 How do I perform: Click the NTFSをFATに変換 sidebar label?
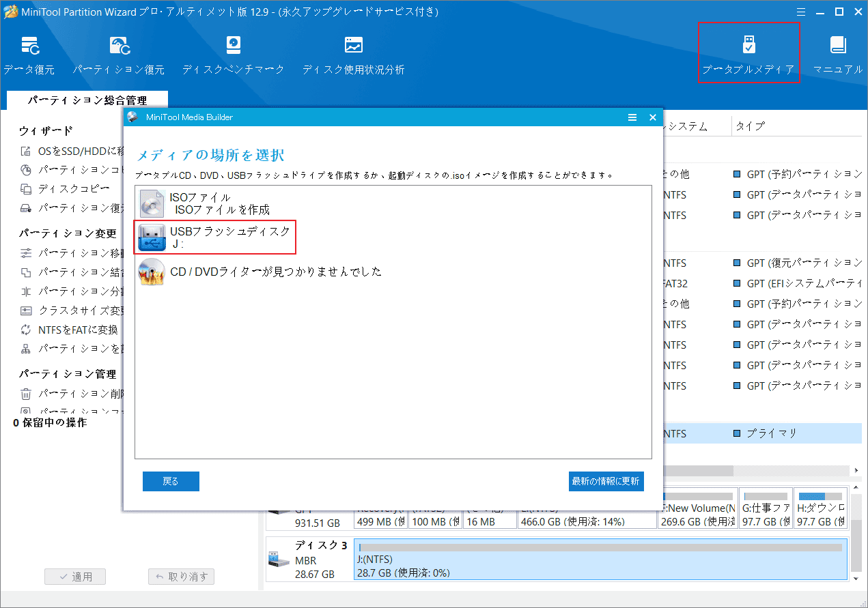[78, 330]
